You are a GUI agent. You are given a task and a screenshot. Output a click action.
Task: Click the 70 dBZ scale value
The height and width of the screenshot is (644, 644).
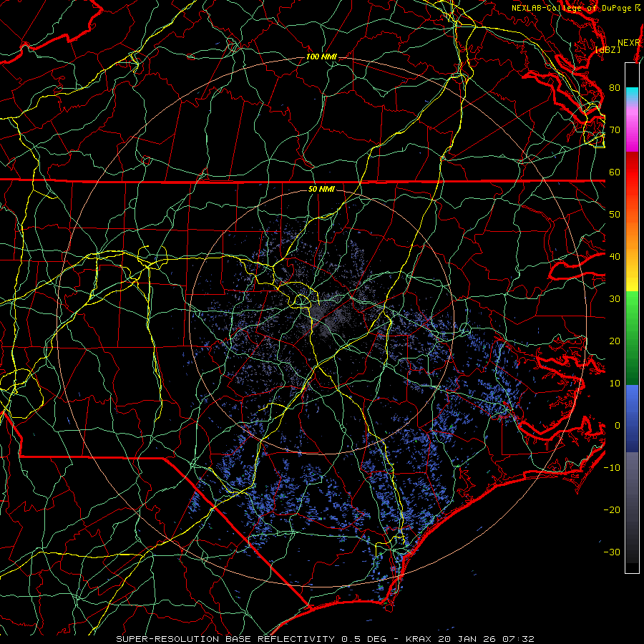pyautogui.click(x=615, y=130)
